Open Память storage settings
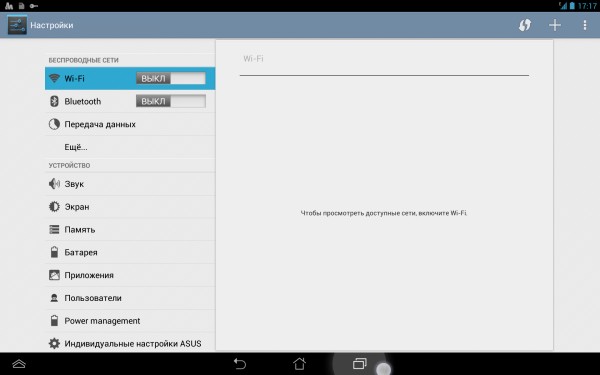600x375 pixels. (130, 230)
